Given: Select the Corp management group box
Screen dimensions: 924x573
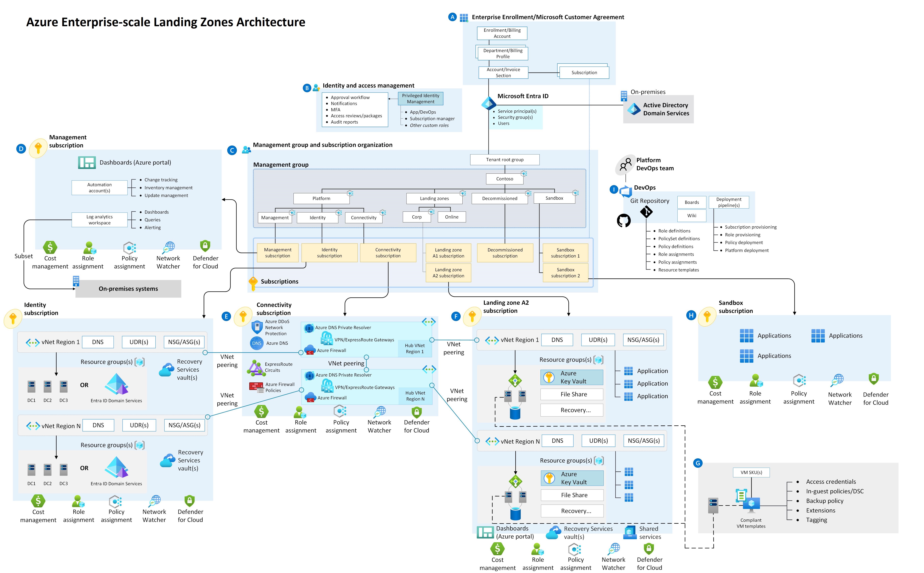Looking at the screenshot, I should point(417,217).
